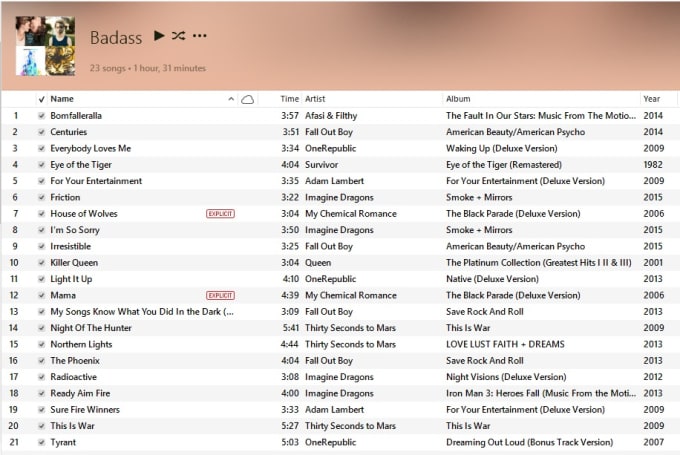Click the playlist title Badass
Viewport: 680px width, 455px height.
[116, 38]
